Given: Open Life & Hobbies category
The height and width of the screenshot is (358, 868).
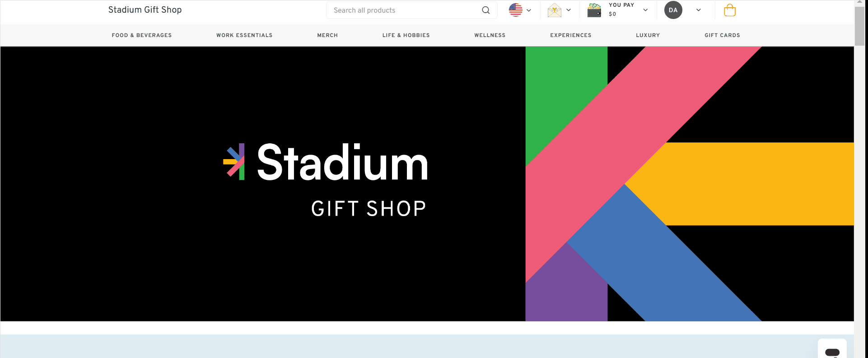Looking at the screenshot, I should coord(406,35).
